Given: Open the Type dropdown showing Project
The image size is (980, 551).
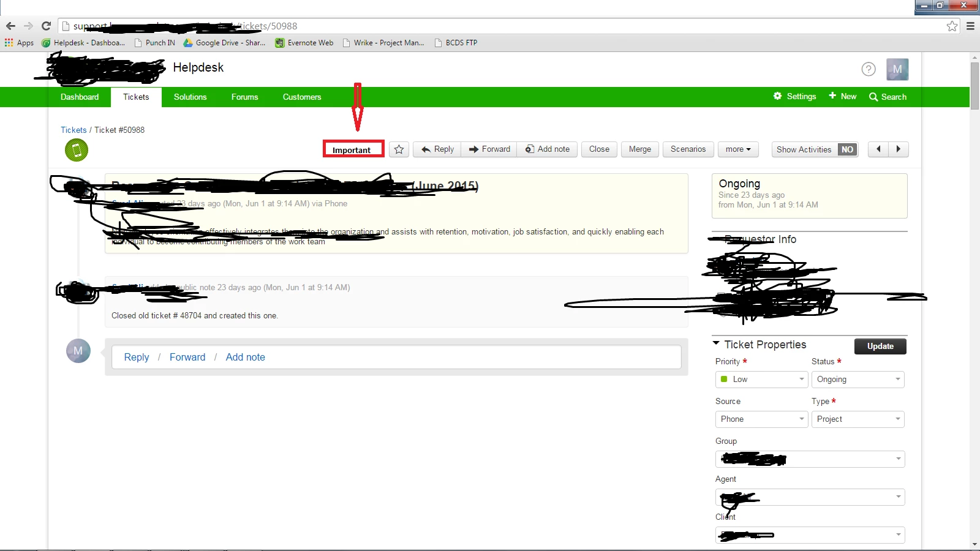Looking at the screenshot, I should (858, 419).
